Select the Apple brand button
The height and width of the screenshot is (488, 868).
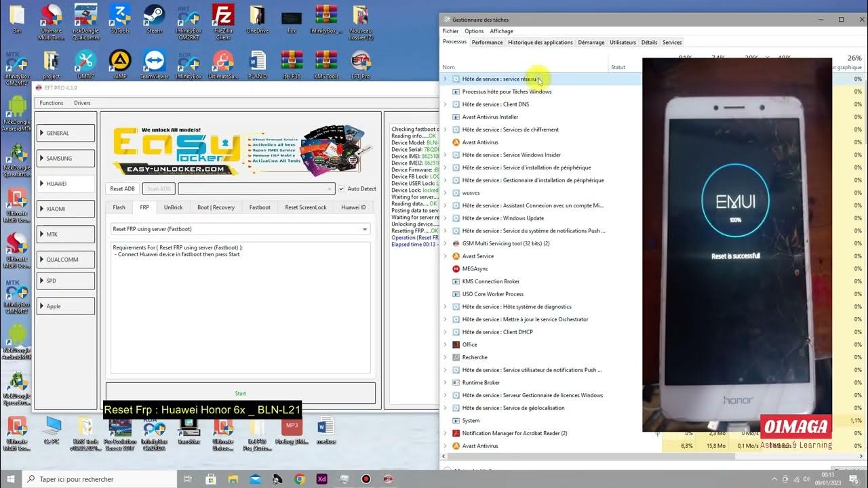[x=66, y=306]
